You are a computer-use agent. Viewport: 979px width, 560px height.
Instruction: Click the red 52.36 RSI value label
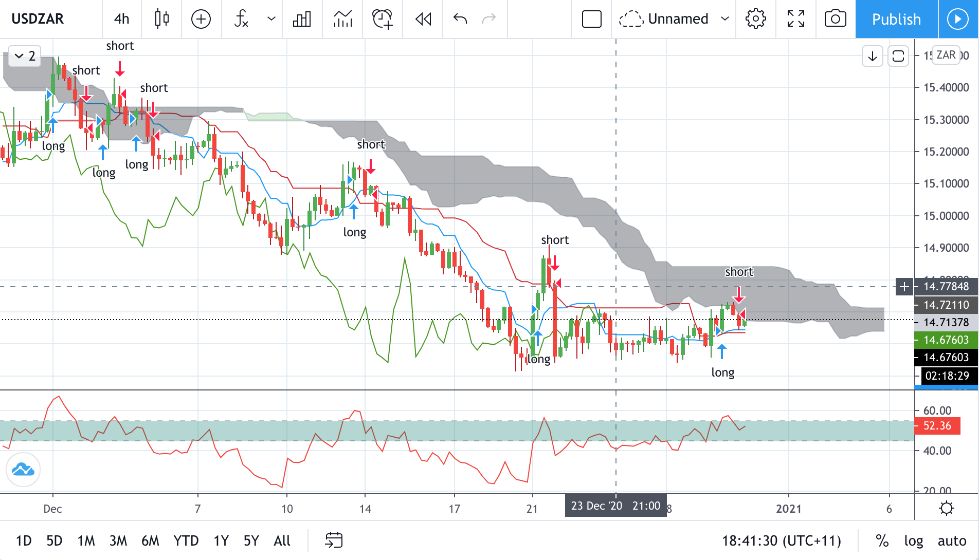[x=937, y=425]
